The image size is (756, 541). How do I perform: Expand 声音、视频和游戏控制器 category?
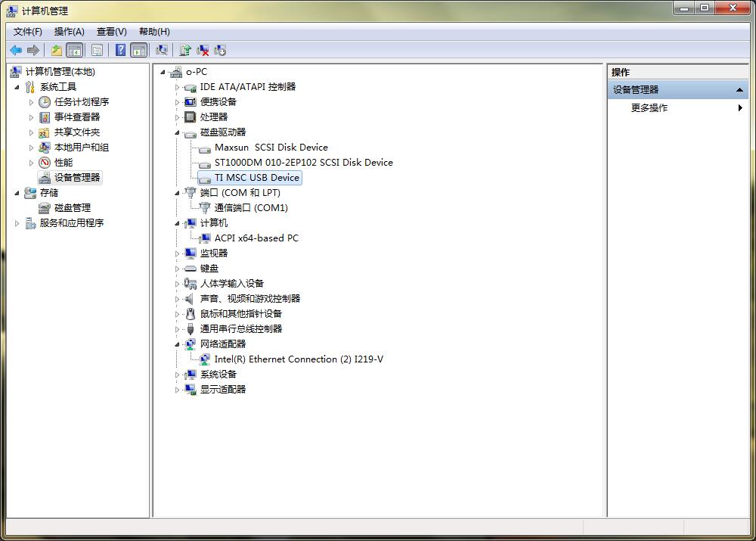[x=177, y=299]
